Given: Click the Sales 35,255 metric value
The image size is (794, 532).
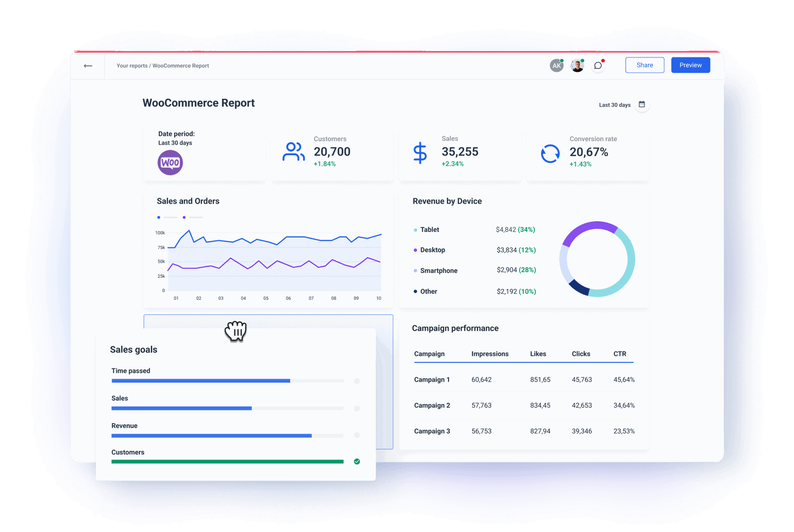Looking at the screenshot, I should [460, 152].
